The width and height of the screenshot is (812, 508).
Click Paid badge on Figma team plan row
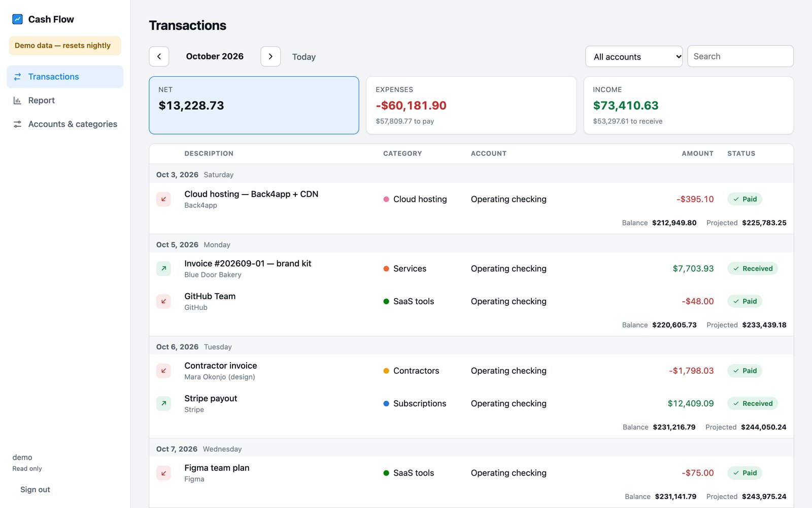745,473
